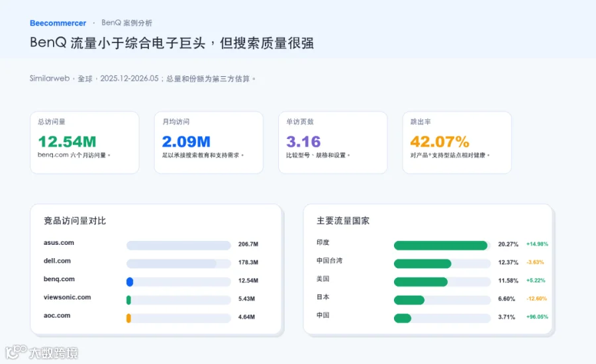Click the 日本 country label
Viewport: 596px width, 364px height.
[x=323, y=297]
